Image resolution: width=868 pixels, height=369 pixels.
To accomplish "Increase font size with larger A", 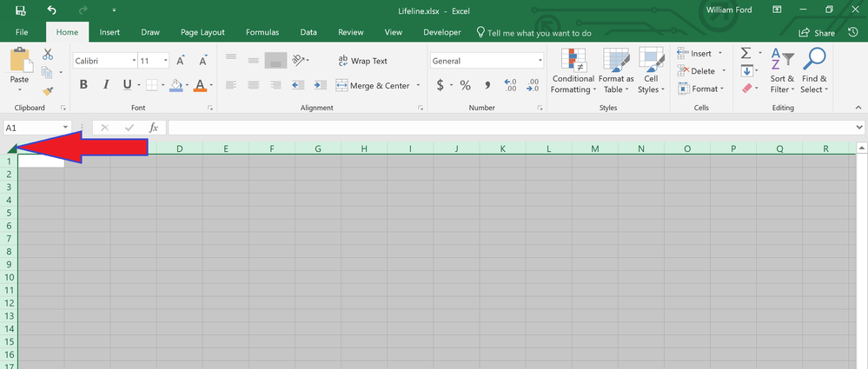I will [x=181, y=60].
